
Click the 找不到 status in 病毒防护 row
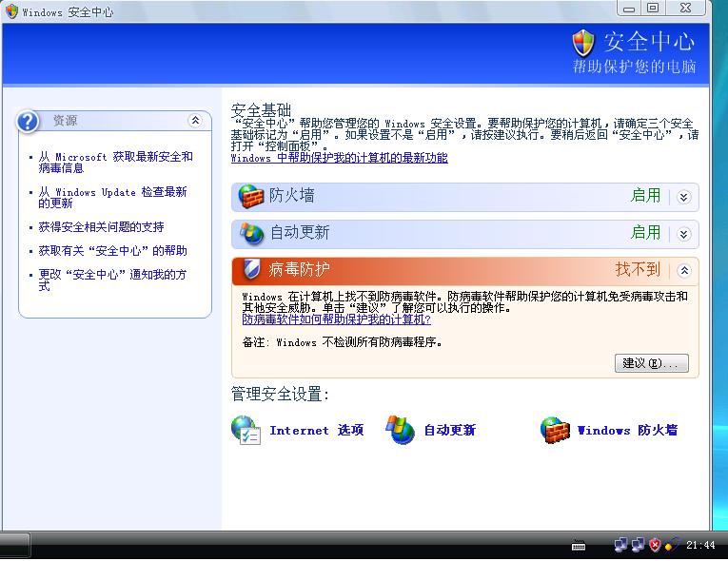638,269
